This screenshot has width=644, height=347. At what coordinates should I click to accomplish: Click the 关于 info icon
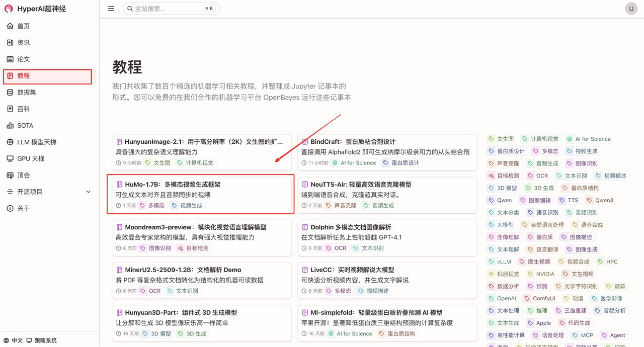click(10, 209)
